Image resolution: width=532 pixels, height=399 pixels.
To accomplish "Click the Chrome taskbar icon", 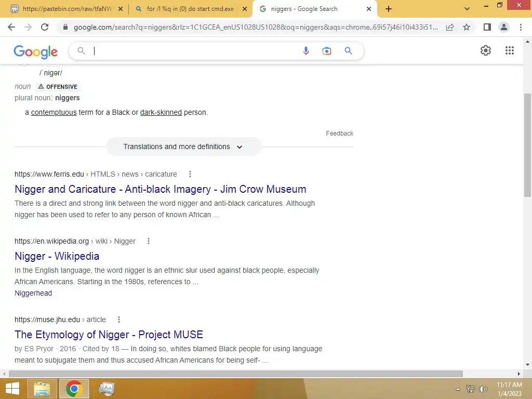I will click(x=74, y=389).
